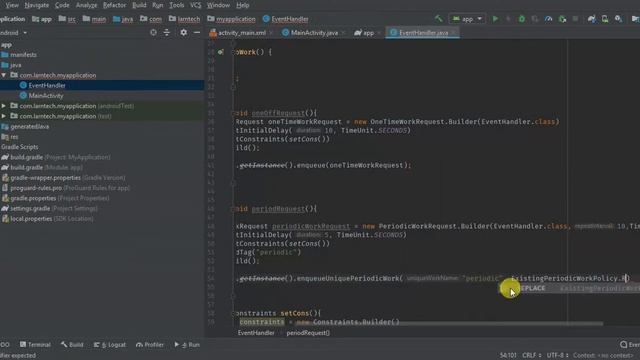Start debugging with the bug icon

click(x=522, y=19)
